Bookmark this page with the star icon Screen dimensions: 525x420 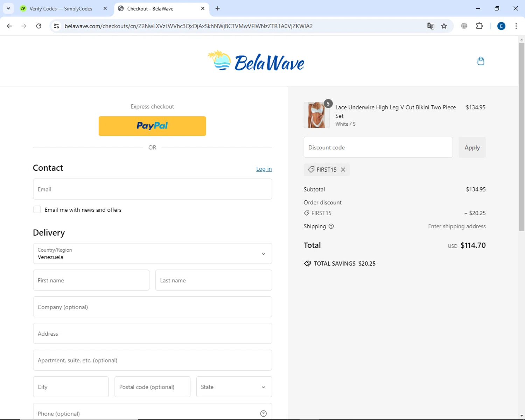[x=444, y=26]
